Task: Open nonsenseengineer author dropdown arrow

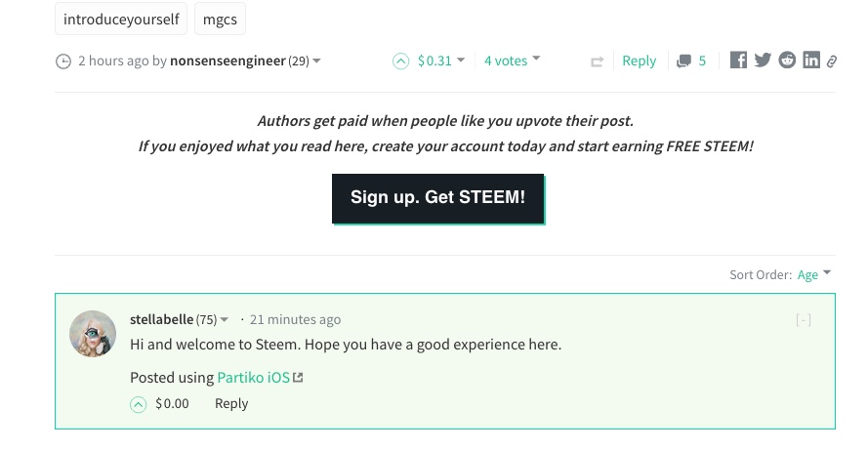Action: [x=316, y=61]
